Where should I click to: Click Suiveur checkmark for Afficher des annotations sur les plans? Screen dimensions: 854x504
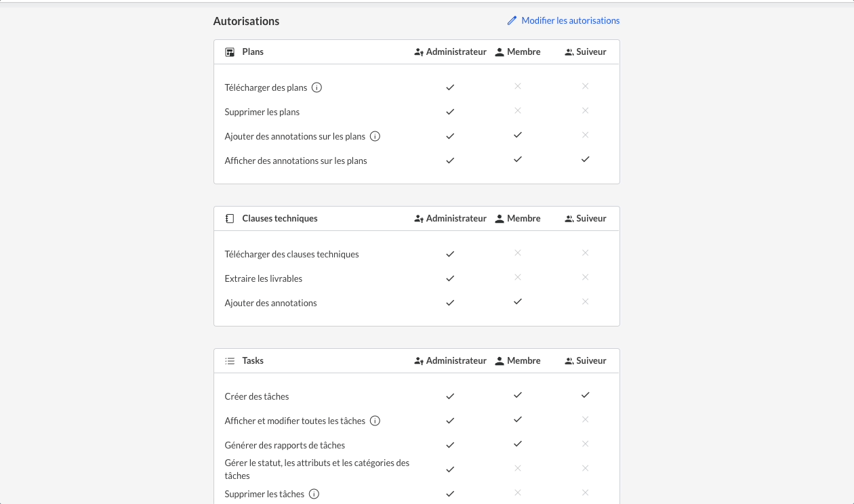586,159
